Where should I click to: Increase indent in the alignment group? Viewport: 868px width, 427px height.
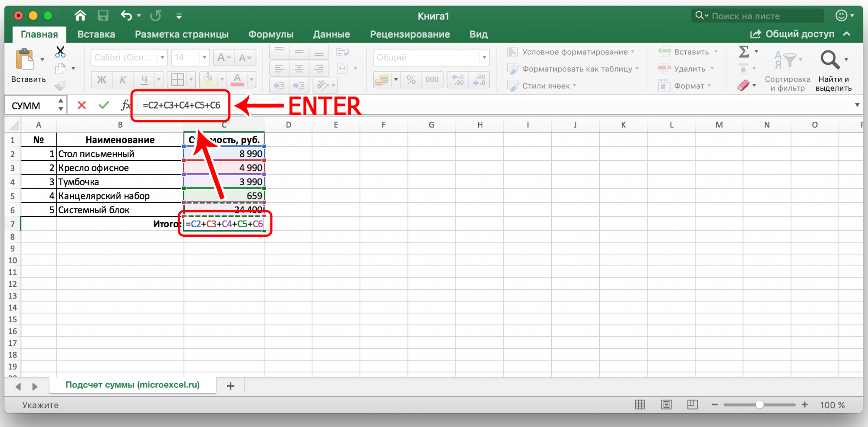[299, 86]
